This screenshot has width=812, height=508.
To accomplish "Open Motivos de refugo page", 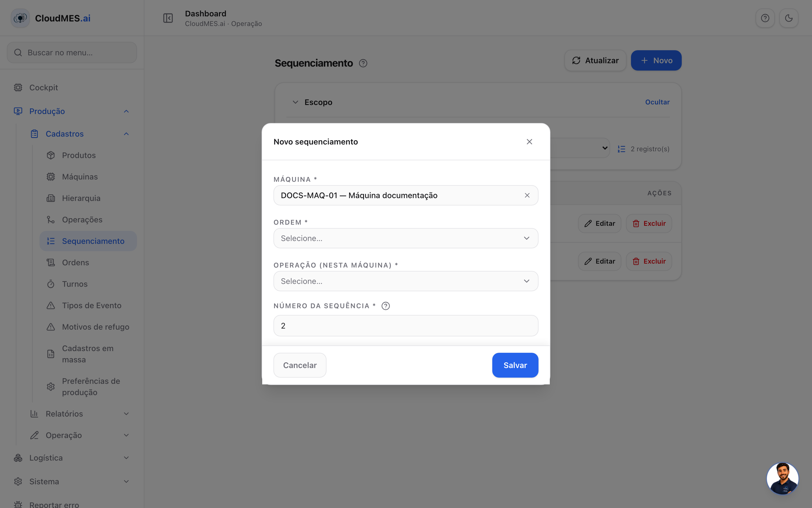I will 88,327.
